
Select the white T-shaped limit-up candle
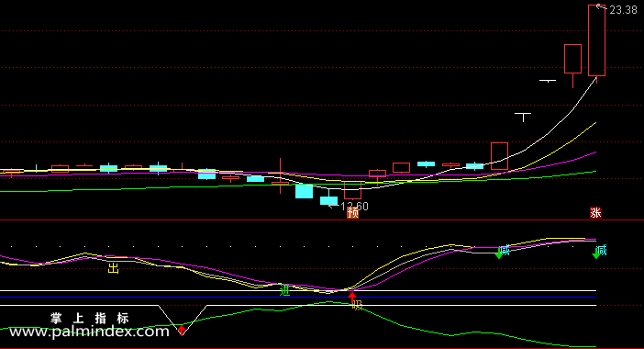click(x=523, y=118)
